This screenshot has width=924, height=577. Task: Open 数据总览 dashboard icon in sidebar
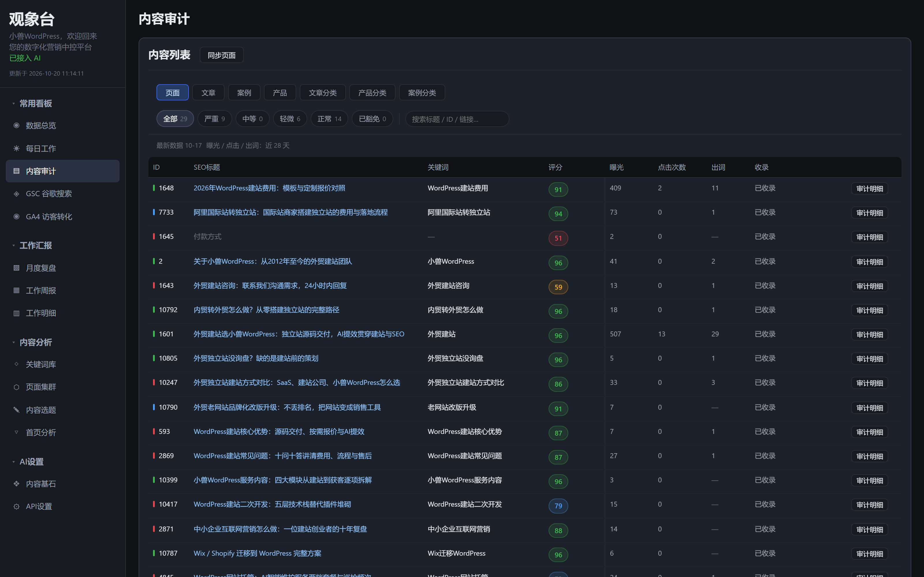(x=16, y=125)
